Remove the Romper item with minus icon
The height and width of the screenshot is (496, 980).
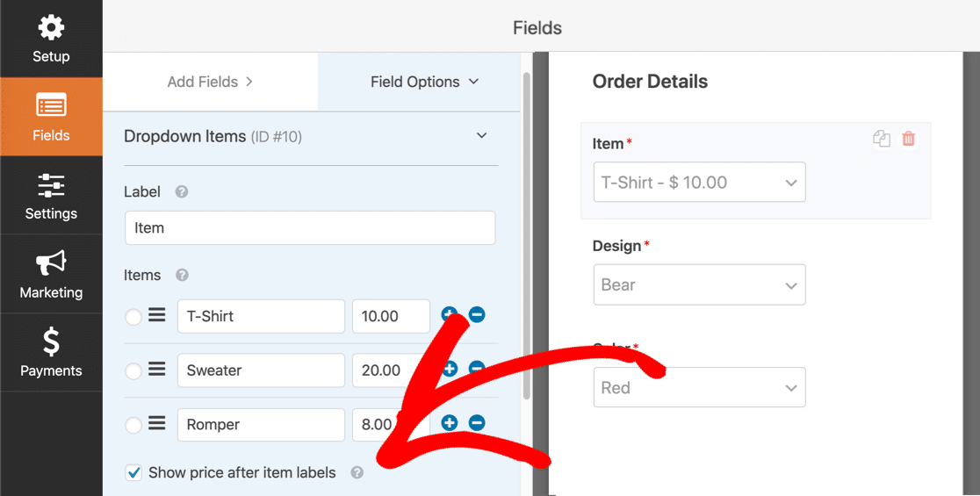click(477, 423)
